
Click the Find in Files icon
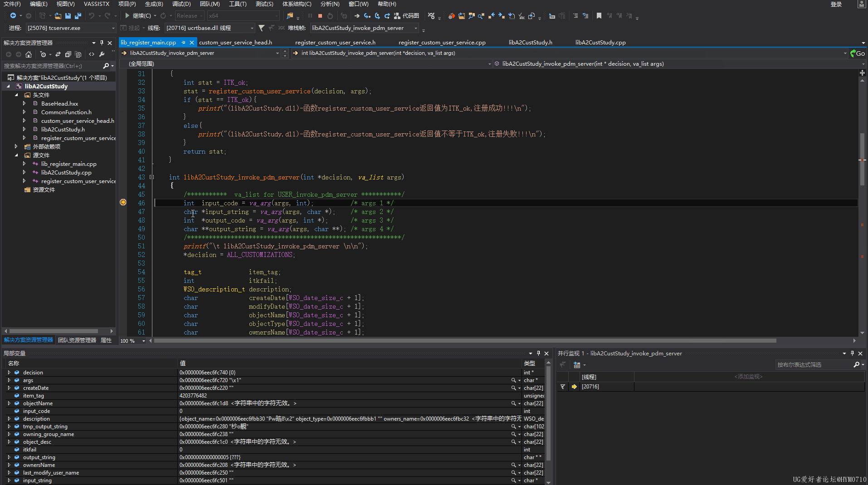click(290, 16)
